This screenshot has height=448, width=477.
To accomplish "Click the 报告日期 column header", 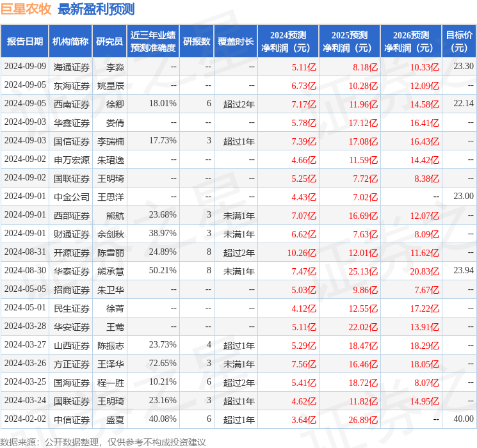I will pos(24,41).
